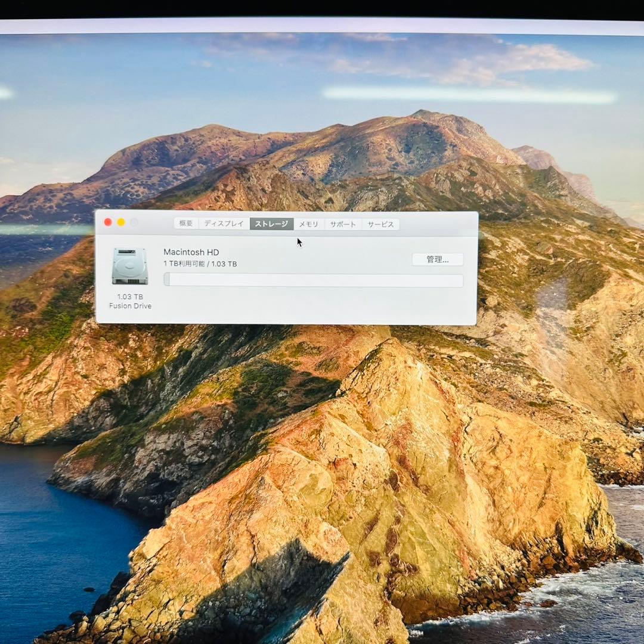Screen dimensions: 644x644
Task: Click the Macintosh HD title text
Action: coord(191,252)
